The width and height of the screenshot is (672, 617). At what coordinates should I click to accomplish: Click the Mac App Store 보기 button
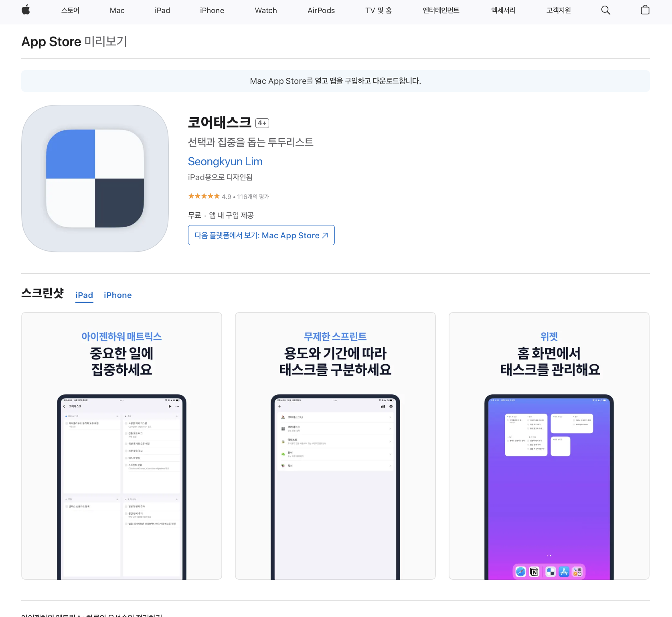[261, 235]
